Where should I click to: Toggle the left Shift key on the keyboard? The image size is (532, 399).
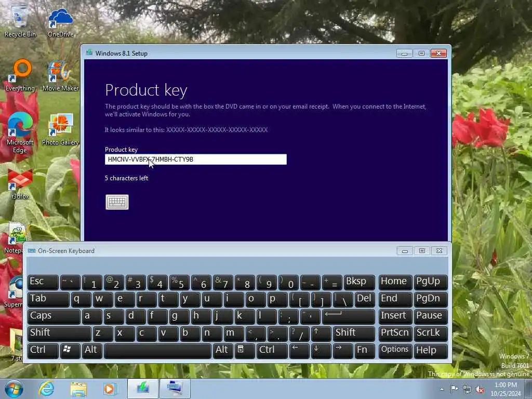coord(59,333)
